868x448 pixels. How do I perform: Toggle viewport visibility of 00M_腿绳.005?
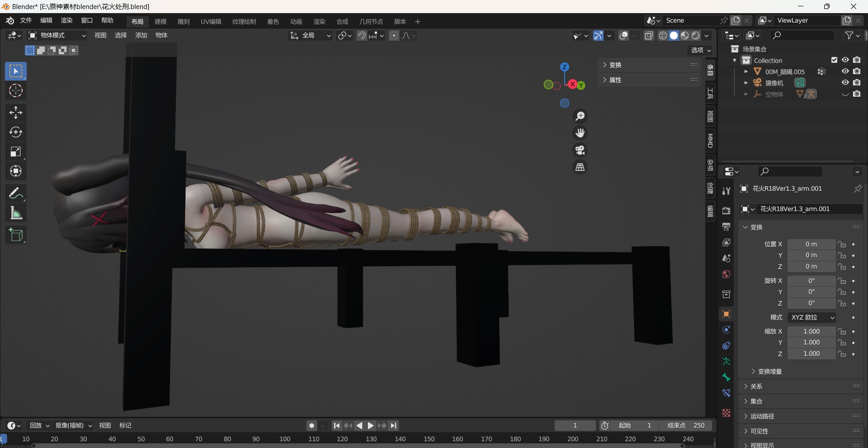tap(845, 71)
